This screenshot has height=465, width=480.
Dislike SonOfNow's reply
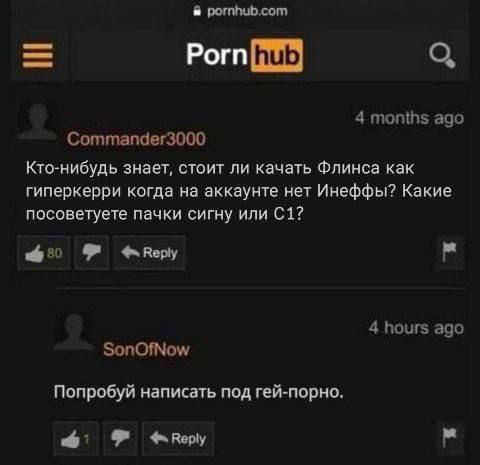(x=120, y=439)
